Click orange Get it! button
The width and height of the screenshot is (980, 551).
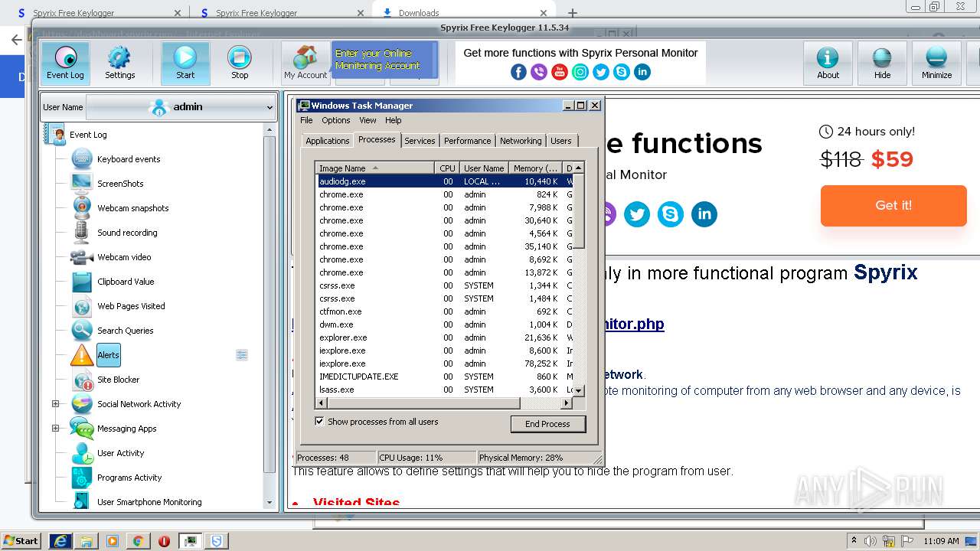(893, 206)
